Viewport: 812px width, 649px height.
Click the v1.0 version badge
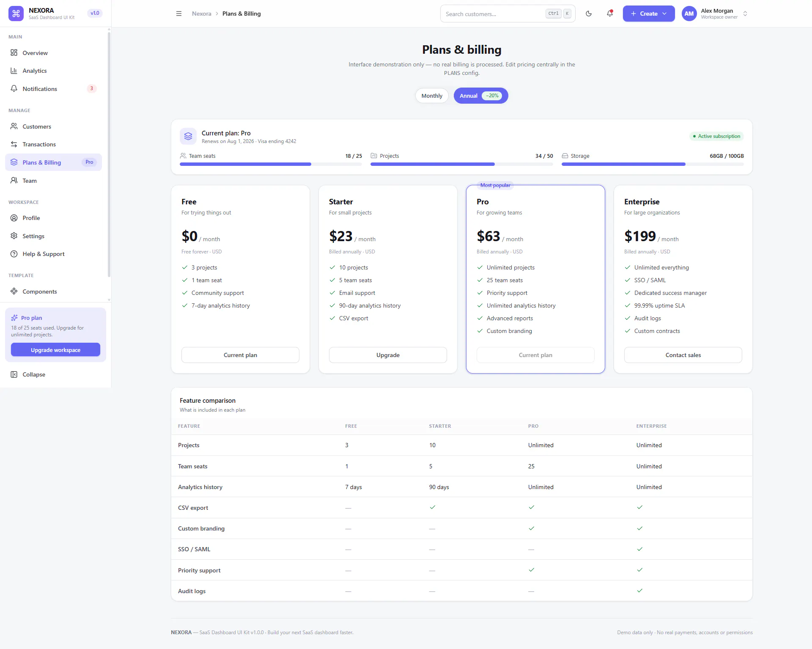click(95, 13)
